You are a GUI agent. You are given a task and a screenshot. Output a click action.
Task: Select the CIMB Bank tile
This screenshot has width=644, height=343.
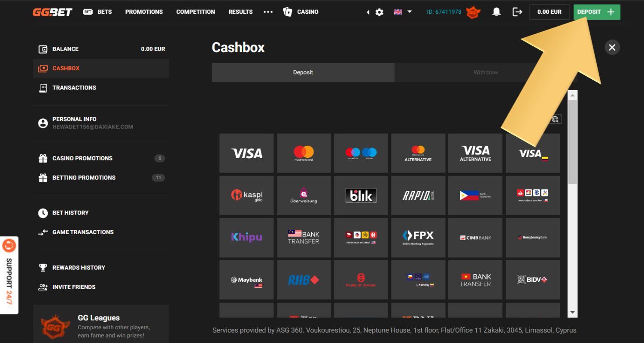(475, 238)
